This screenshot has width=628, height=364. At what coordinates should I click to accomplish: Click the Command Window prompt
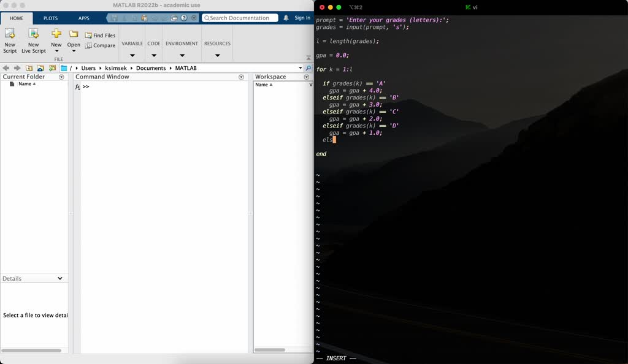pos(86,87)
